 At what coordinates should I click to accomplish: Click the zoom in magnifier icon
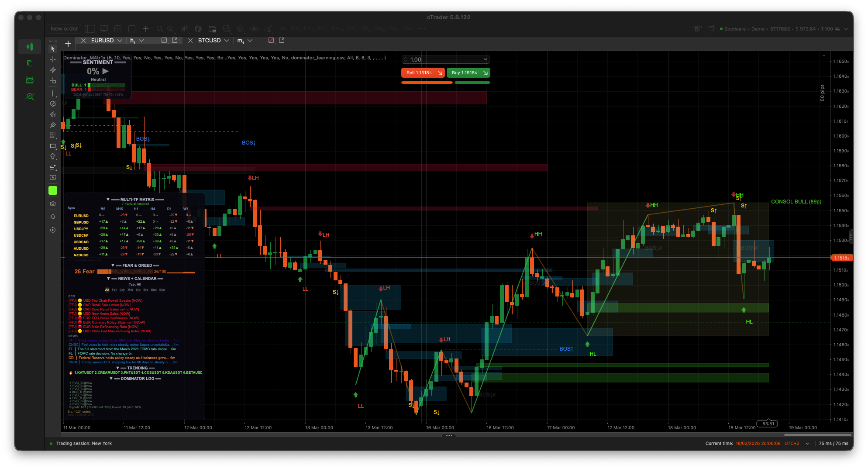pos(170,29)
